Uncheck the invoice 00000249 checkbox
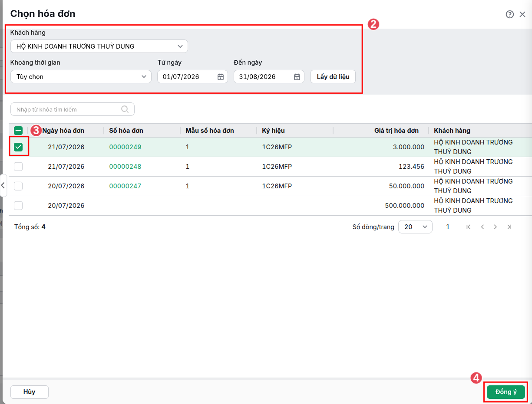This screenshot has width=532, height=404. point(18,147)
